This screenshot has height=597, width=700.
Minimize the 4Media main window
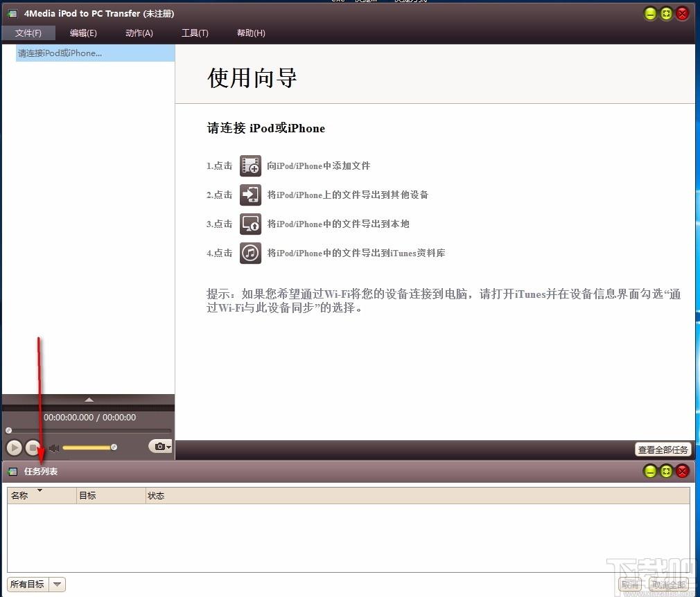click(x=651, y=14)
